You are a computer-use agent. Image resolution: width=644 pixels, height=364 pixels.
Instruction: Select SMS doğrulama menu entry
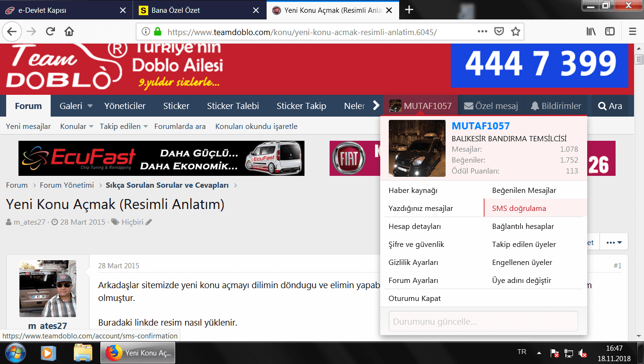[519, 208]
